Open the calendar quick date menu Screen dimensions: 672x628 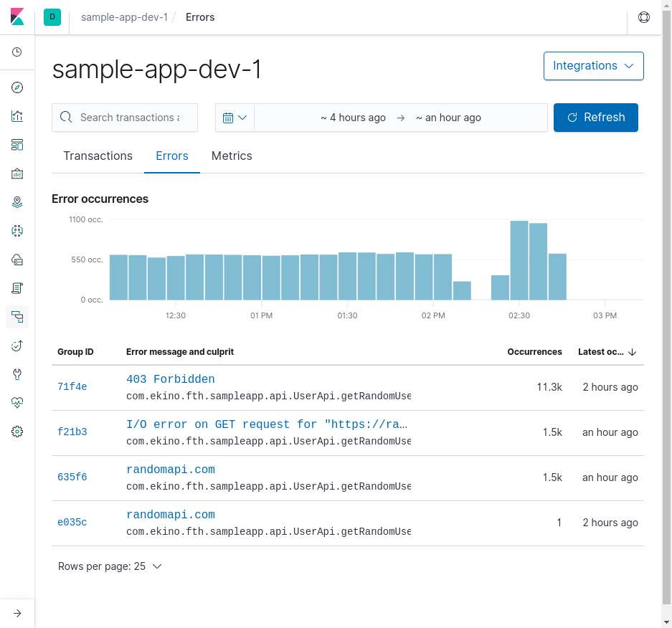[x=235, y=118]
